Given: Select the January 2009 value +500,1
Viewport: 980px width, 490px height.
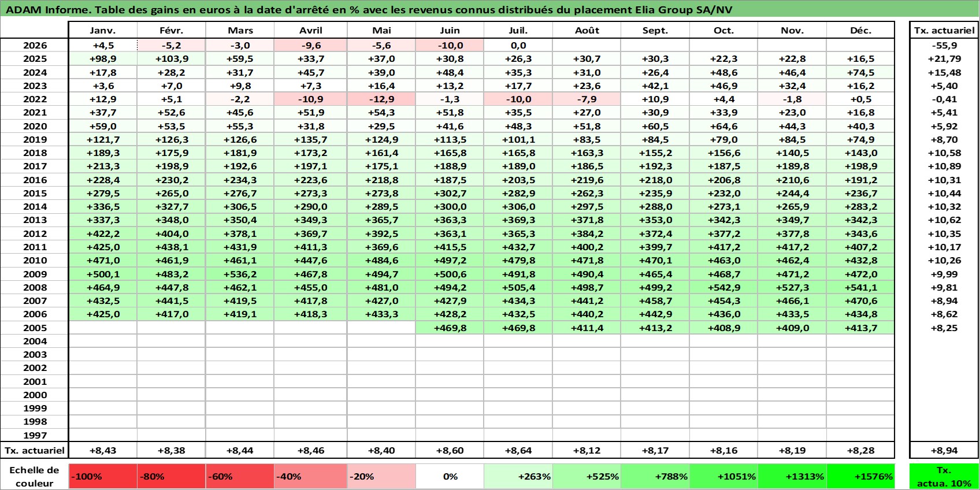Looking at the screenshot, I should point(103,274).
